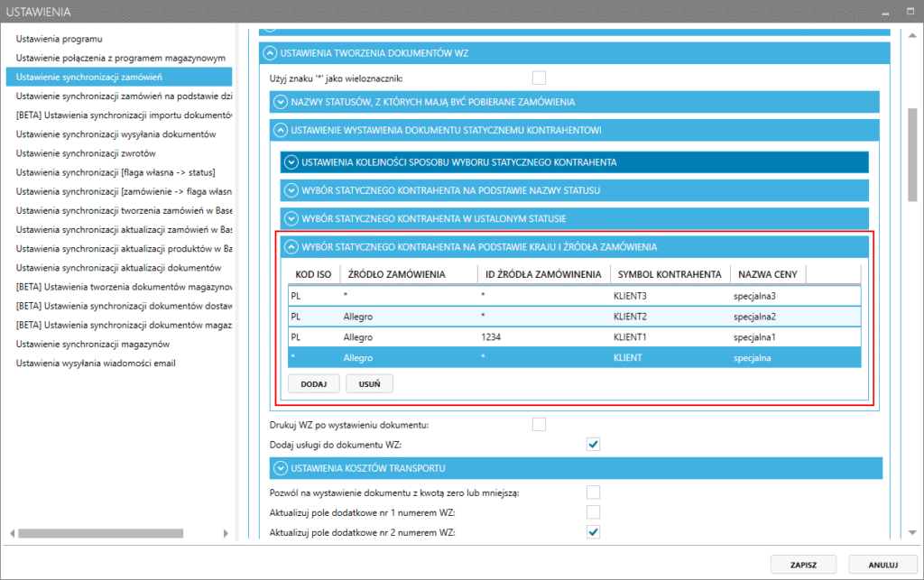The width and height of the screenshot is (924, 580).
Task: Expand Wybór statycznego kontrahenta na podstawie nazwy statusu
Action: tap(291, 190)
